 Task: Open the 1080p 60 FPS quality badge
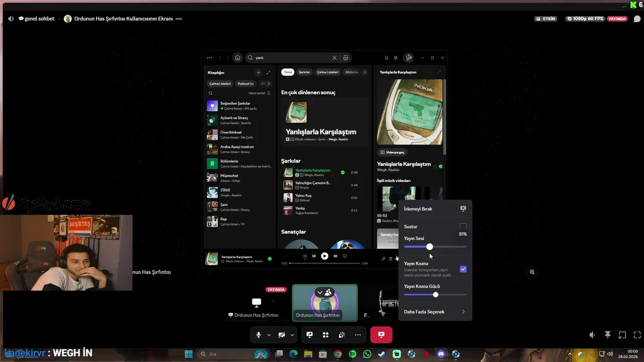[x=585, y=19]
